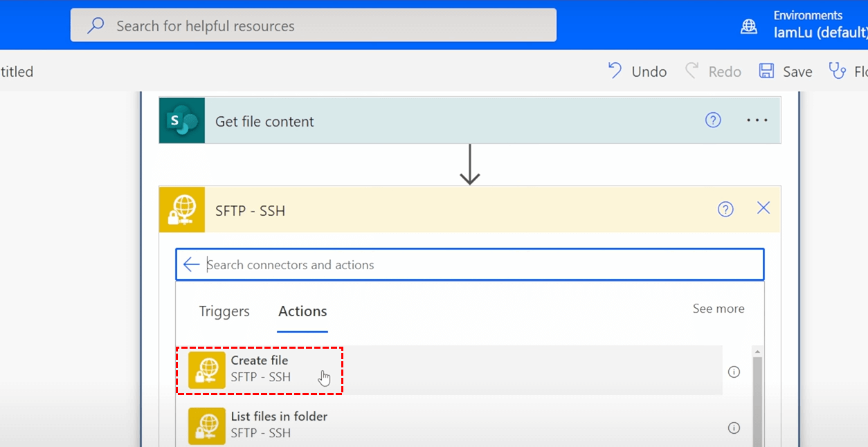Click the back arrow in connector search

(x=191, y=264)
